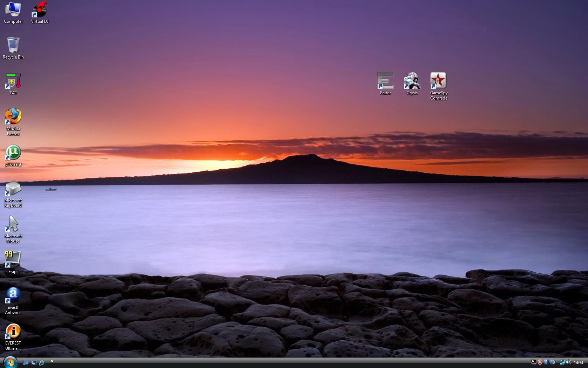Screen dimensions: 588x368
Task: Open the volume speaker tray icon
Action: click(568, 362)
